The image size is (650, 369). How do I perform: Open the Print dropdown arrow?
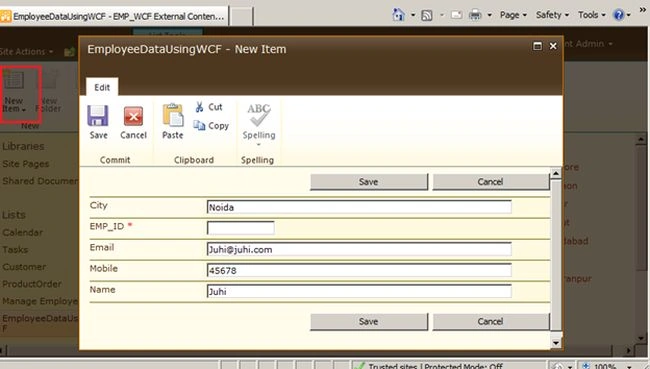[490, 15]
